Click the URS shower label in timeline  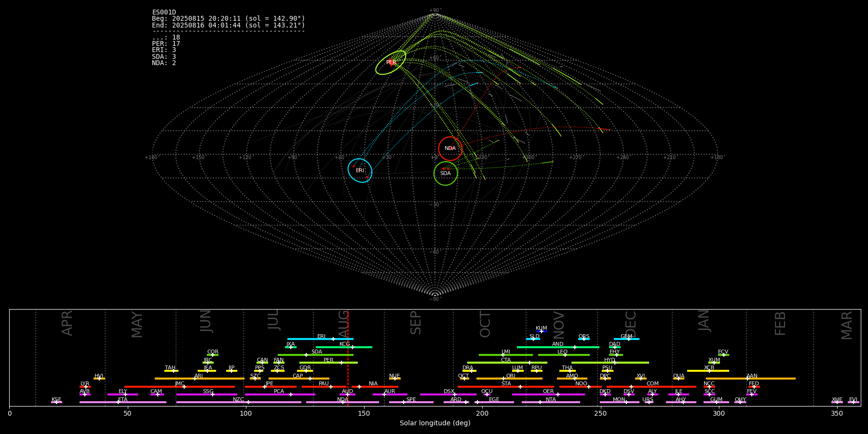648,400
